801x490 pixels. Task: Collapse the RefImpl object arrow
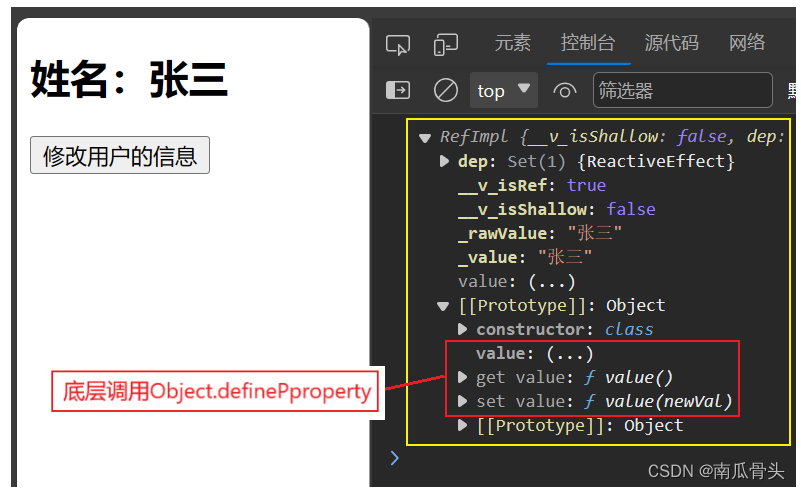point(425,138)
